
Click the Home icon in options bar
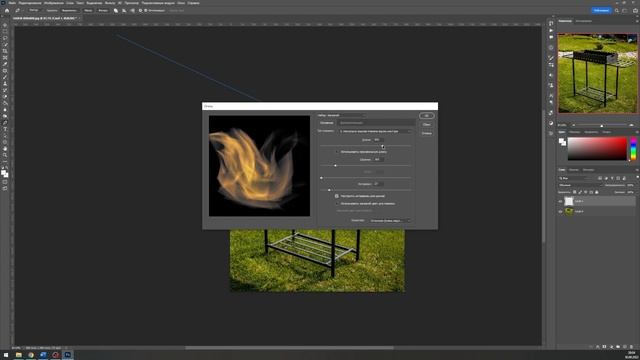7,11
